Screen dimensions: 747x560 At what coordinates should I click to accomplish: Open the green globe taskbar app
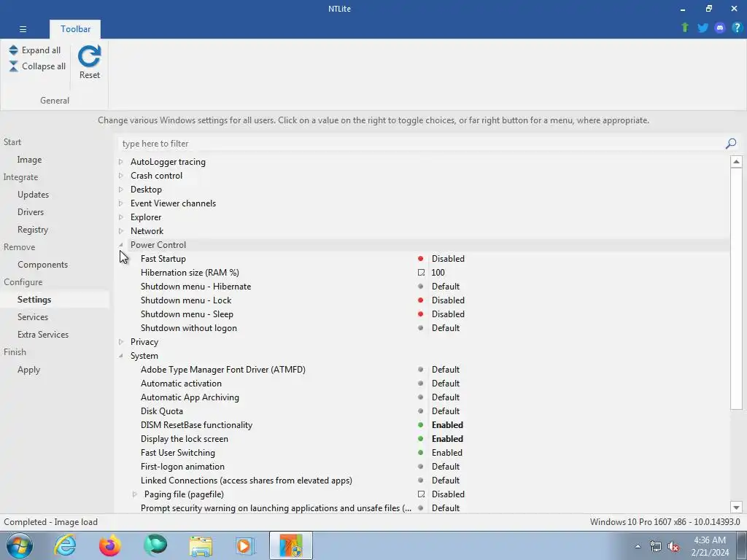click(x=155, y=545)
